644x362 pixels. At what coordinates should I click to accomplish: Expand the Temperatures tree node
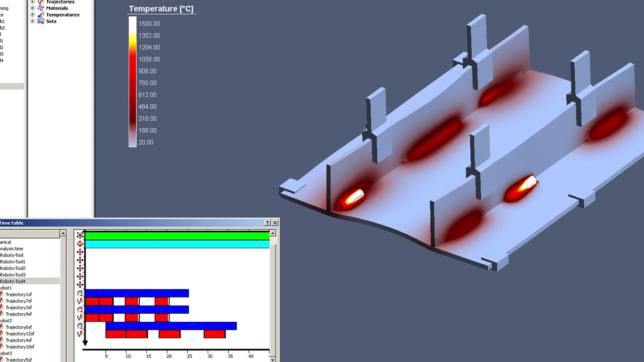[33, 15]
